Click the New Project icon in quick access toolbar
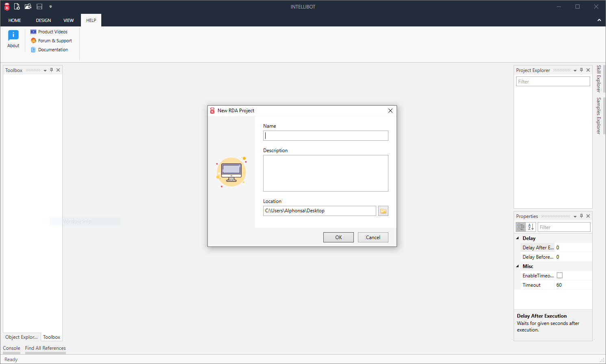 (17, 7)
